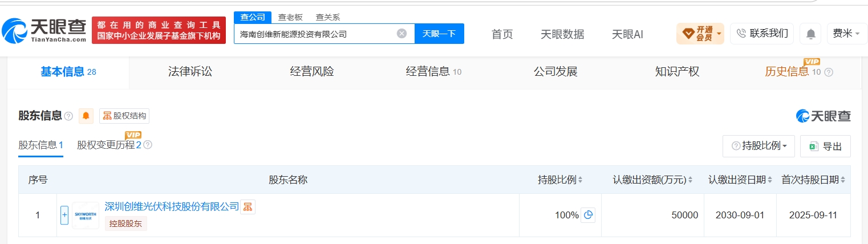The height and width of the screenshot is (244, 868).
Task: Open the 开通会员 membership dropdown arrow
Action: tap(719, 34)
